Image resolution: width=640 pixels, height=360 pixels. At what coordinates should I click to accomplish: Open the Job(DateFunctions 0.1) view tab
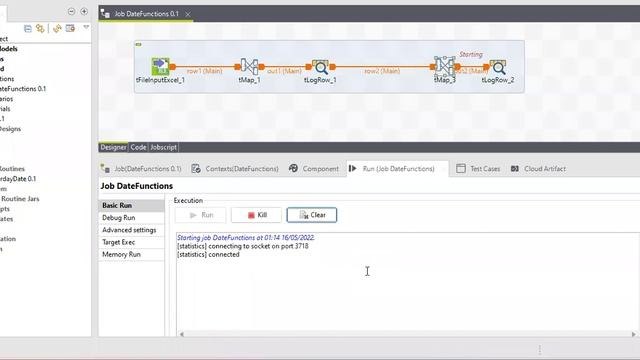tap(141, 169)
